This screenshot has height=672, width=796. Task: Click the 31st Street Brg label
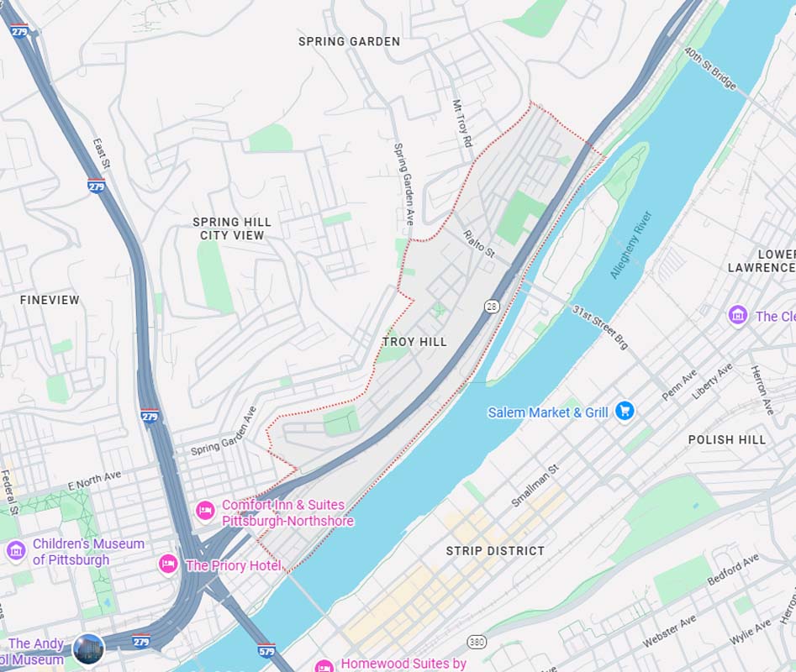tap(600, 327)
